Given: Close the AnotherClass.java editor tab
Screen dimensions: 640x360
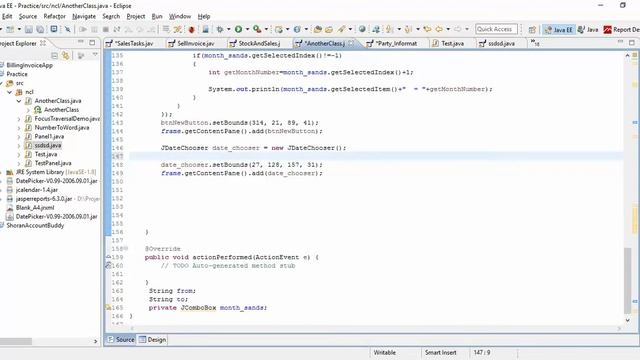Looking at the screenshot, I should point(351,43).
